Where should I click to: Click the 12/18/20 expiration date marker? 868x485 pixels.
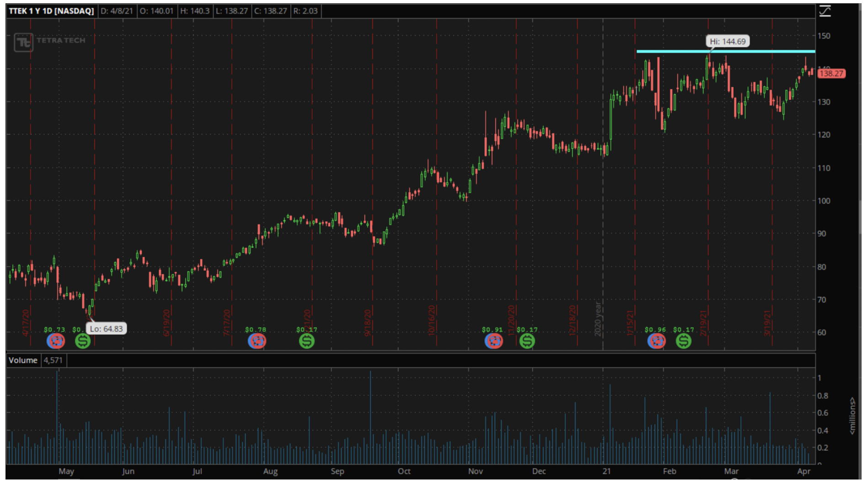(572, 320)
